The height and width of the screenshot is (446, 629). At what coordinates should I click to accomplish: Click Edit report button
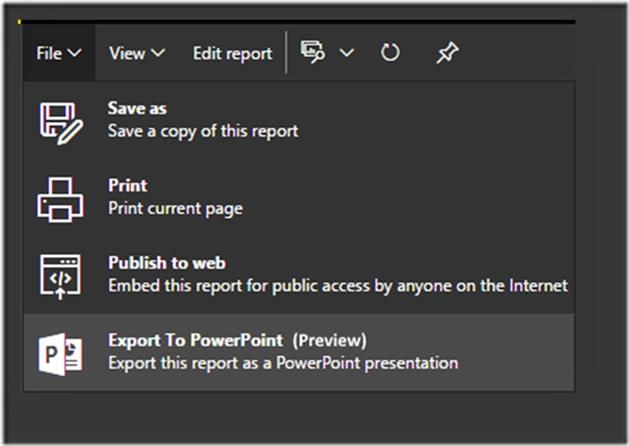[233, 53]
